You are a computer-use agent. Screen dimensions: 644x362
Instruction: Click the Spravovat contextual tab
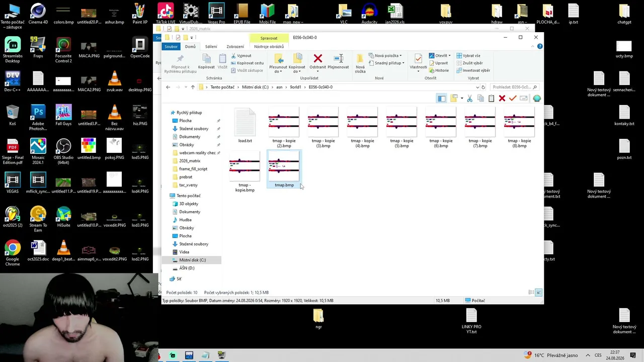click(269, 38)
